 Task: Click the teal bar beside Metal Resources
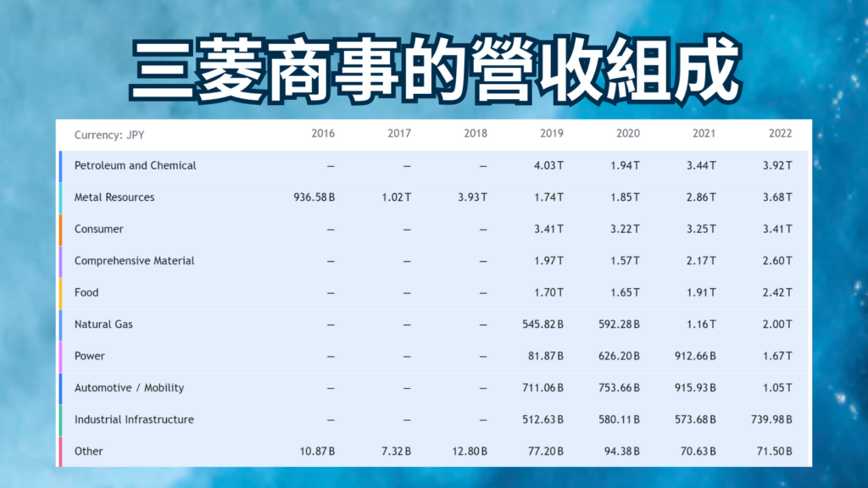[60, 197]
